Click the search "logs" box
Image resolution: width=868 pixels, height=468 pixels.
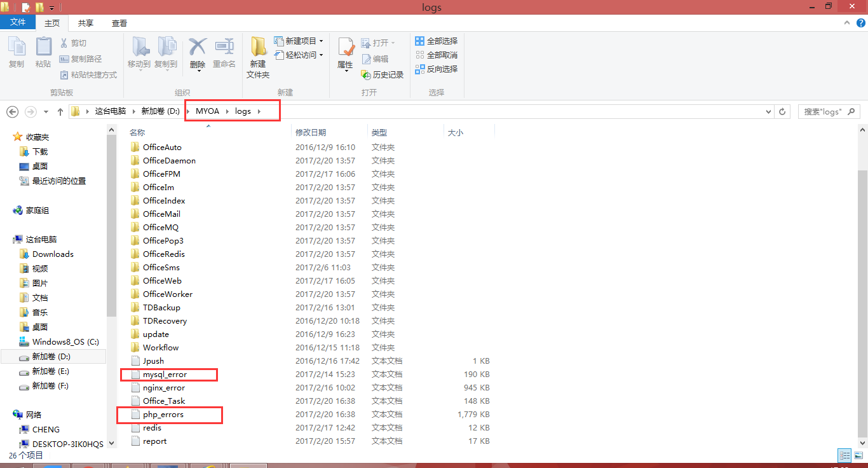[x=829, y=111]
